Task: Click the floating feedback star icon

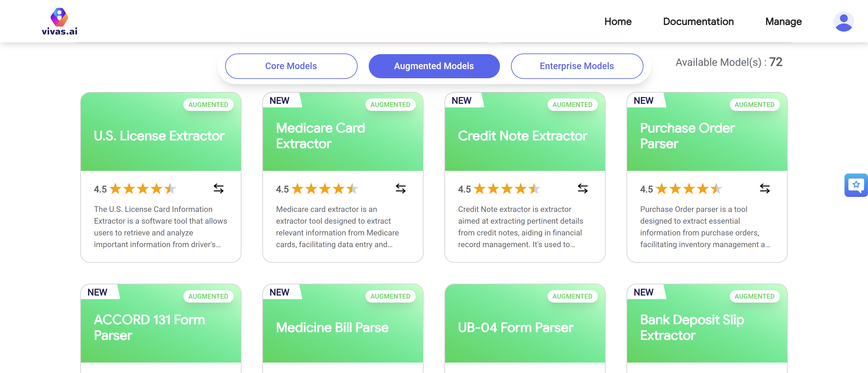Action: [856, 185]
